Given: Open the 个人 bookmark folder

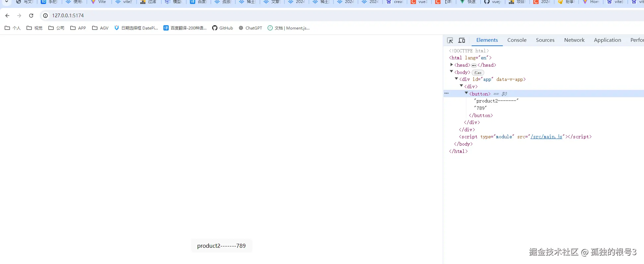Looking at the screenshot, I should (x=13, y=28).
